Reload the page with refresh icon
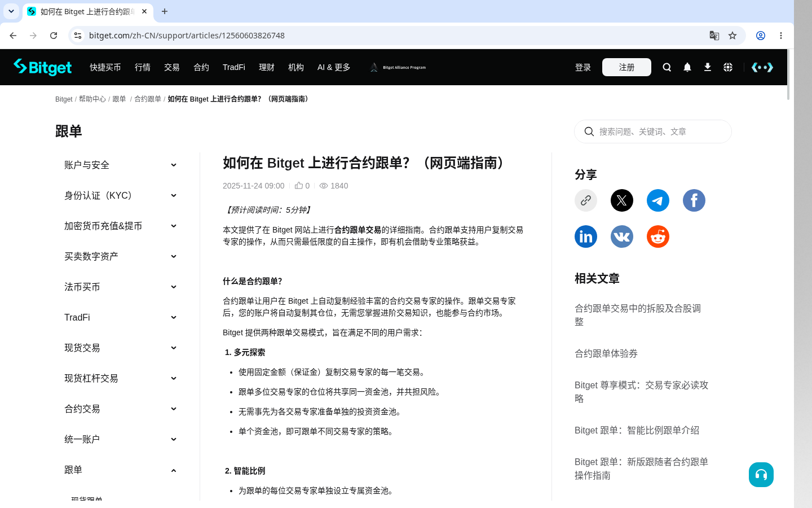The height and width of the screenshot is (508, 812). pyautogui.click(x=54, y=36)
